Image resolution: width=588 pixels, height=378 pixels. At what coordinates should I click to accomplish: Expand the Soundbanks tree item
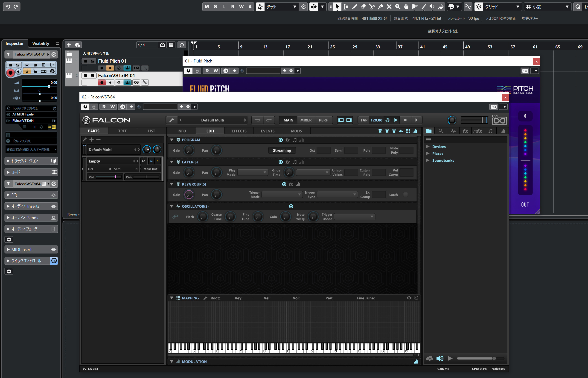(428, 160)
